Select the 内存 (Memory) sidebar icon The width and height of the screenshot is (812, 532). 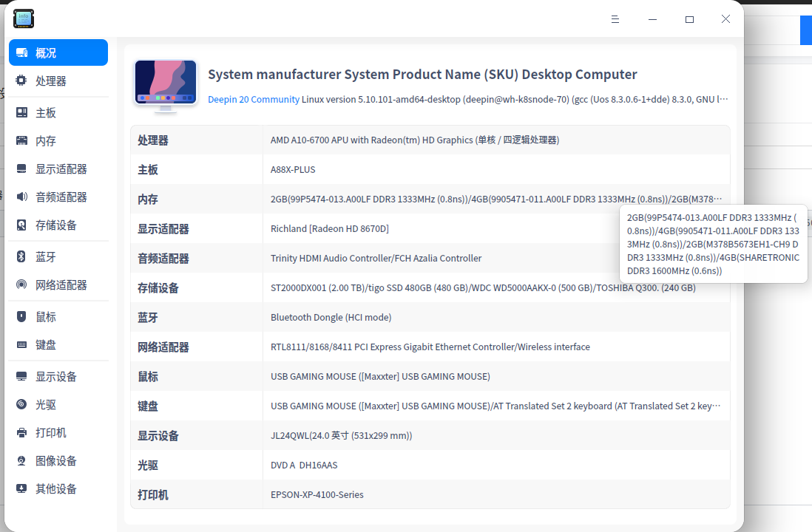(x=22, y=140)
